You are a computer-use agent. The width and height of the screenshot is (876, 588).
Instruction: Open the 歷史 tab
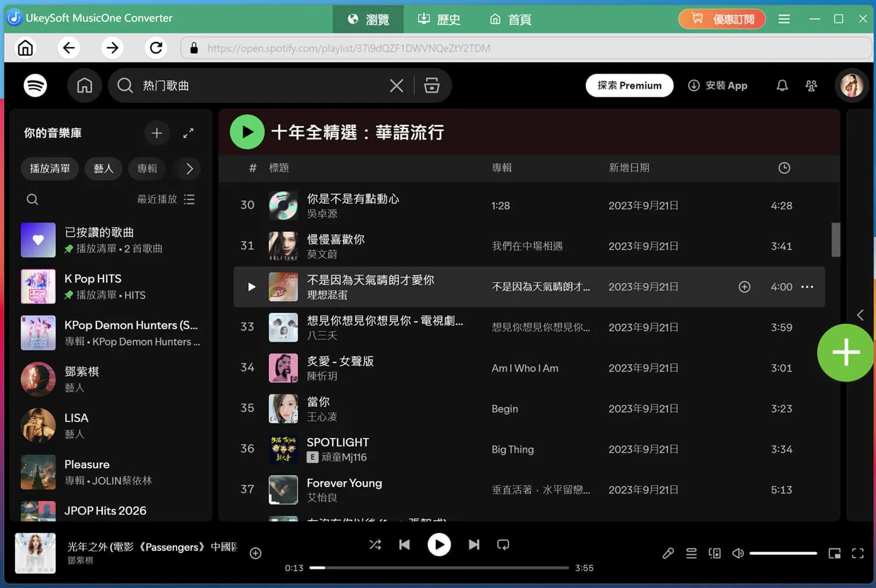(439, 19)
